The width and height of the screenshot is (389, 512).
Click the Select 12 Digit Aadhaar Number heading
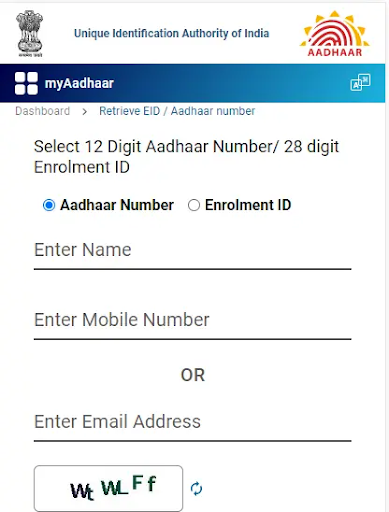click(x=186, y=157)
